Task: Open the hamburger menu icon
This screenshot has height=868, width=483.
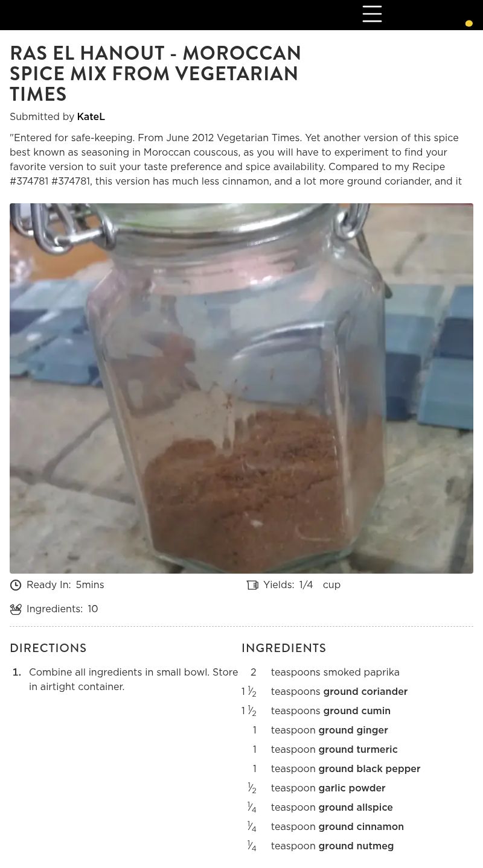Action: click(x=372, y=13)
